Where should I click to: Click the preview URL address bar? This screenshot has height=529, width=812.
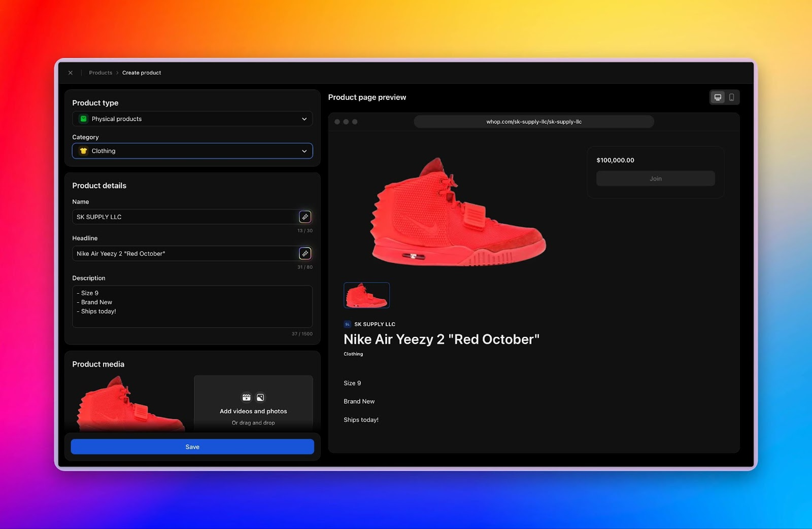click(x=534, y=122)
